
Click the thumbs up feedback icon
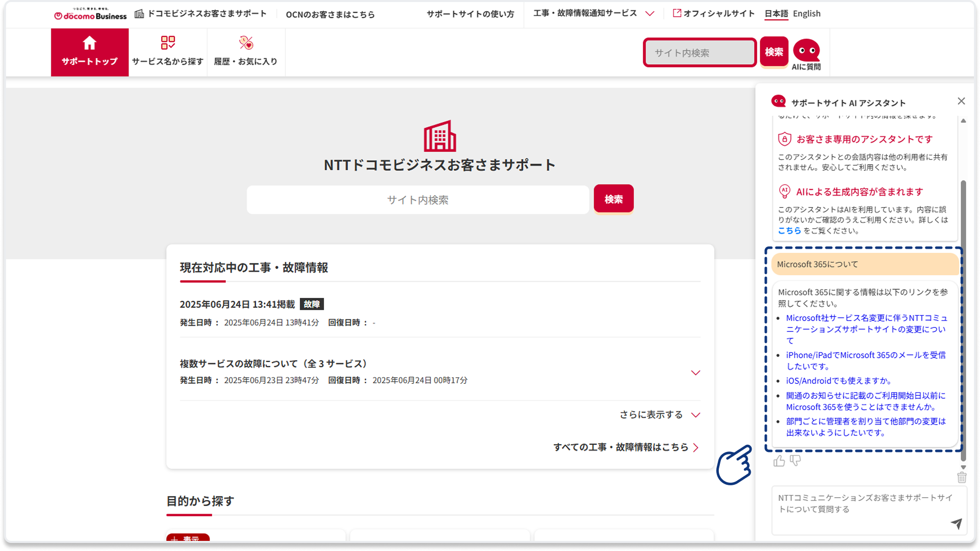tap(779, 461)
